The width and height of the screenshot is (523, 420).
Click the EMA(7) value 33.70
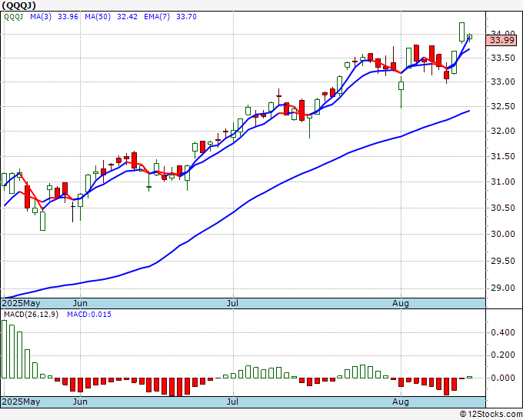coord(186,17)
